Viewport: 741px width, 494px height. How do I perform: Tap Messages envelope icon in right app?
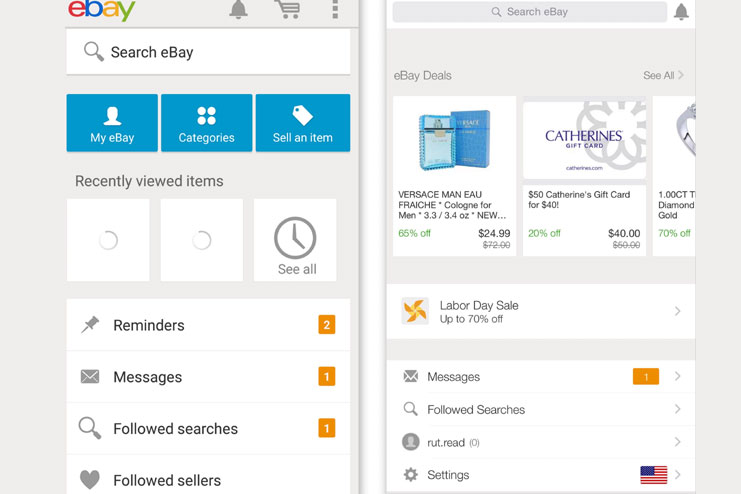[x=411, y=376]
